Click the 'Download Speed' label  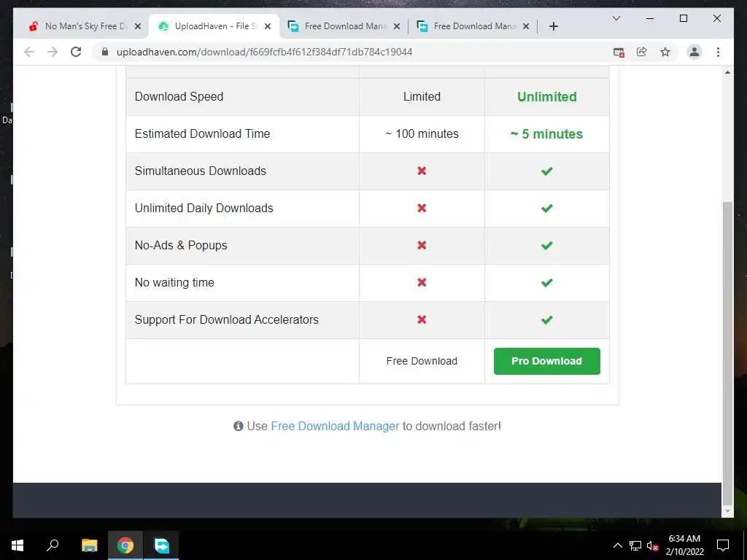[179, 97]
